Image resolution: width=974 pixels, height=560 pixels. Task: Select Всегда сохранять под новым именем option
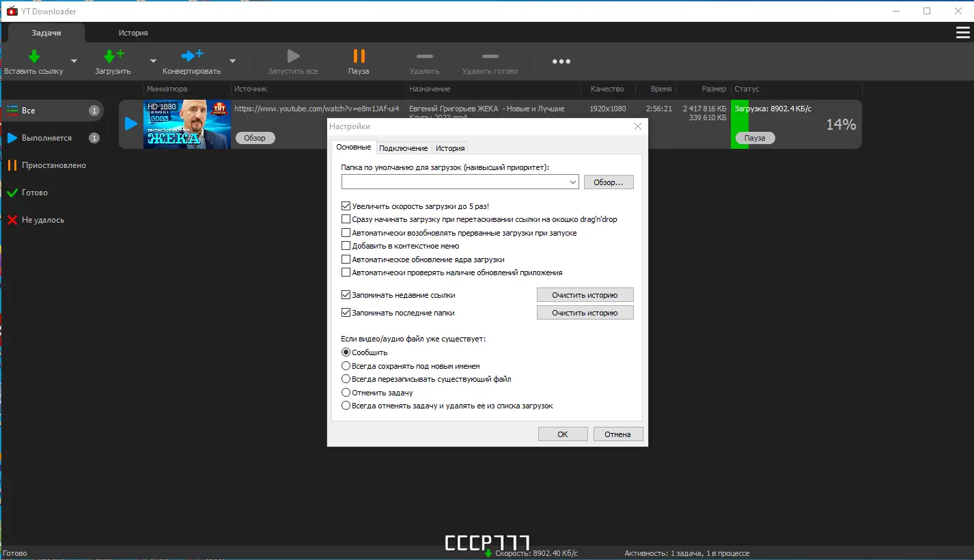click(x=346, y=366)
